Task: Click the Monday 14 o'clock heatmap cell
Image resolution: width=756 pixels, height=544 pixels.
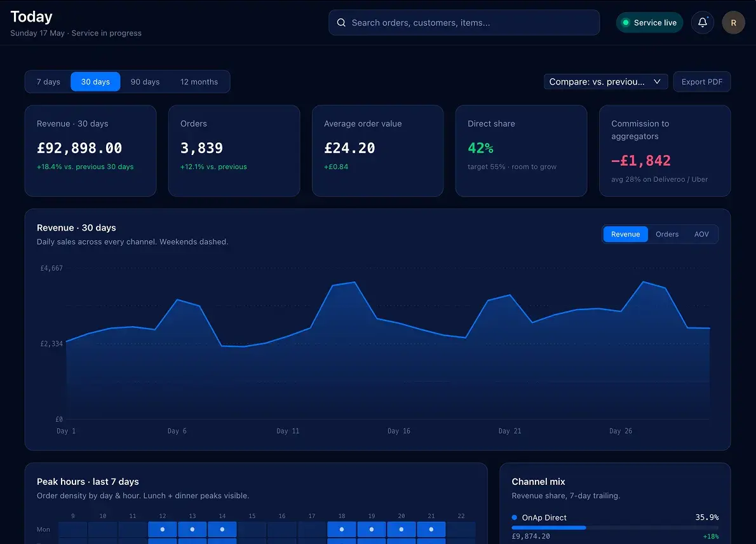Action: point(222,529)
